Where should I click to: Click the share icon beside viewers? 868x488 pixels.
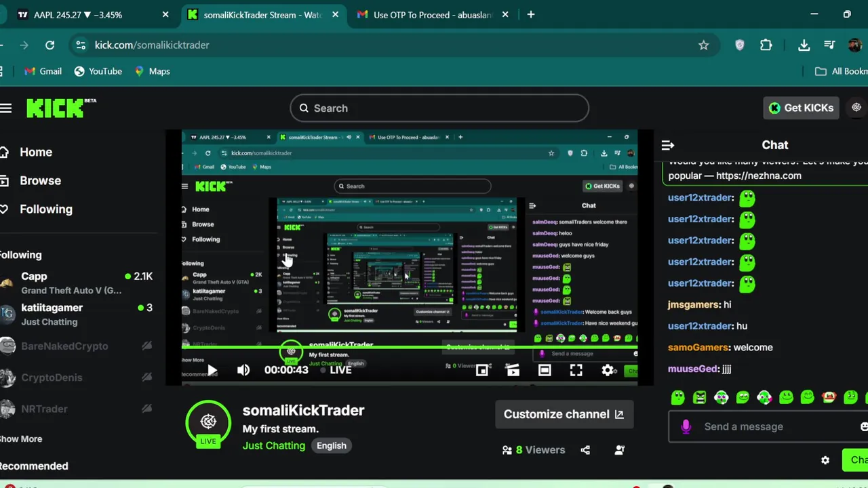point(585,450)
